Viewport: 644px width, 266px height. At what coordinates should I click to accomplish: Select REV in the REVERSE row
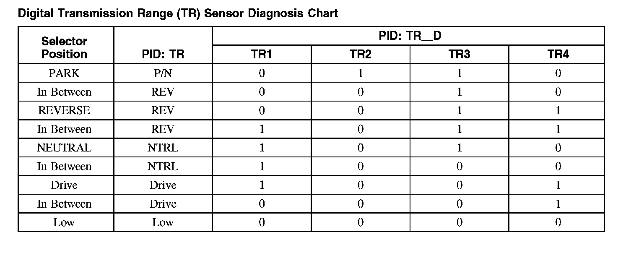163,110
